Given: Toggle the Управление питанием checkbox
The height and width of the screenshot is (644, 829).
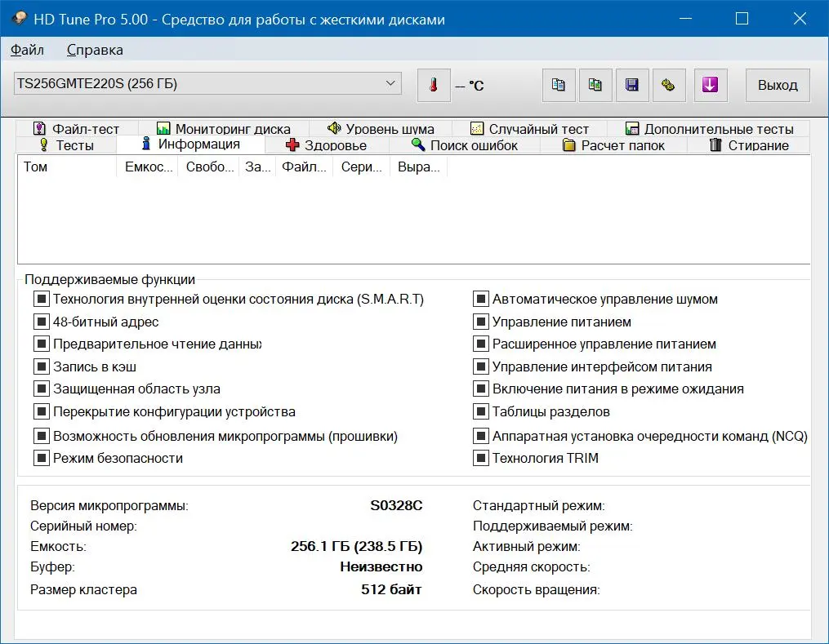Looking at the screenshot, I should point(480,322).
